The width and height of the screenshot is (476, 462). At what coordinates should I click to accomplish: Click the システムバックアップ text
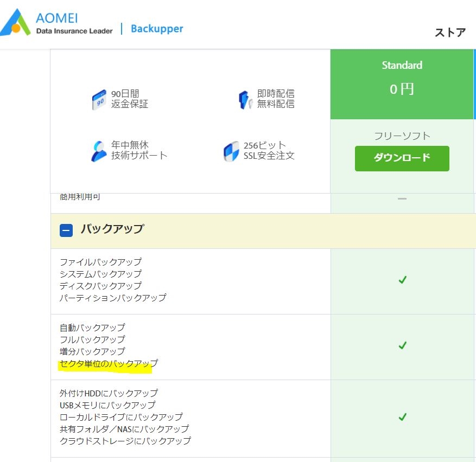click(101, 274)
